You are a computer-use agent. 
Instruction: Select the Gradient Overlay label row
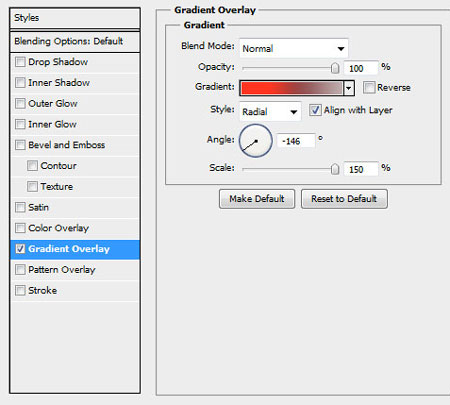75,249
